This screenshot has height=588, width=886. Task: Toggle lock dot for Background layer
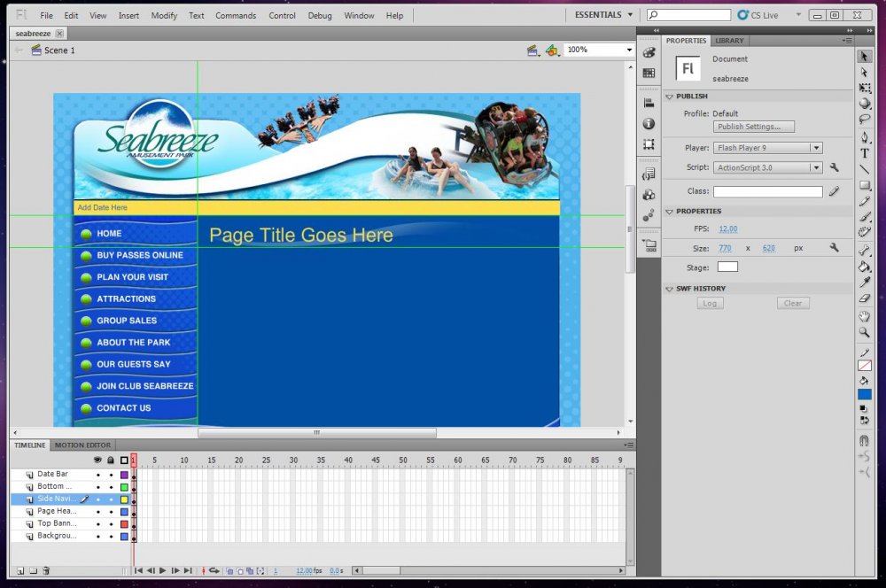click(111, 537)
